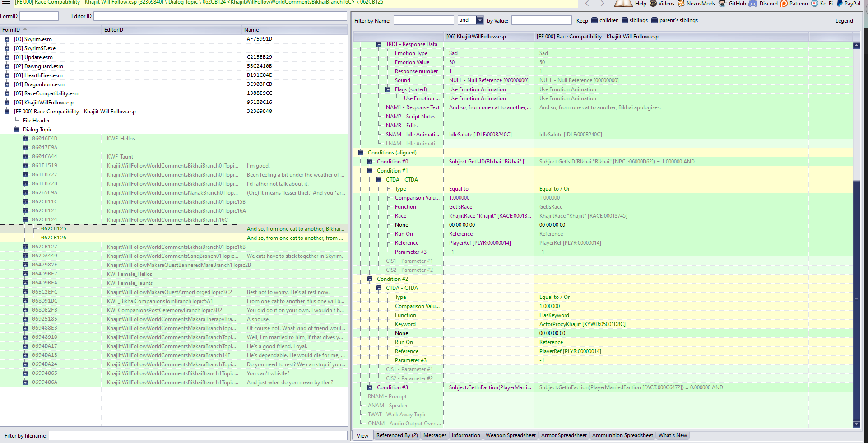Open the GitHub icon link

click(723, 4)
